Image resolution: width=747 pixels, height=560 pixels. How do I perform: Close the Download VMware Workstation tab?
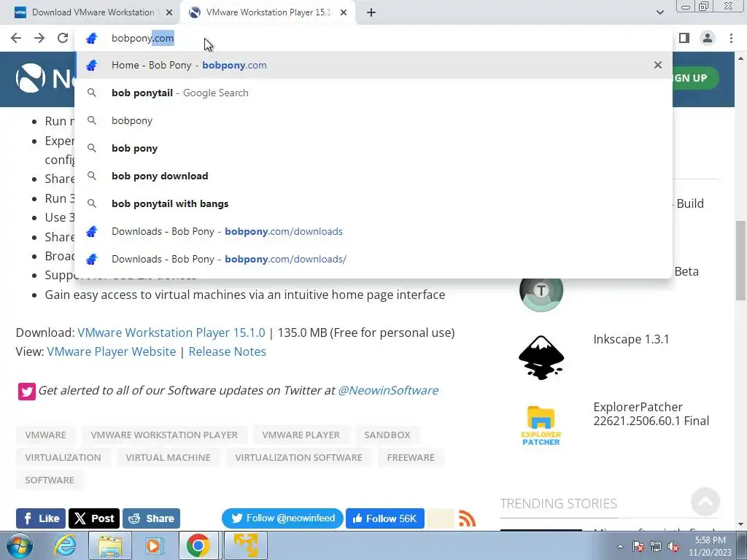tap(169, 12)
